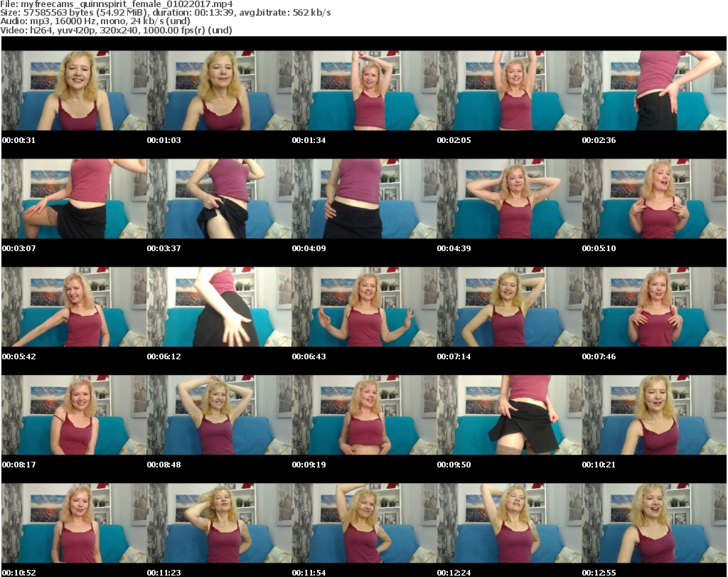Click the thumbnail frame at 00:04:09
728x577 pixels.
pos(364,198)
